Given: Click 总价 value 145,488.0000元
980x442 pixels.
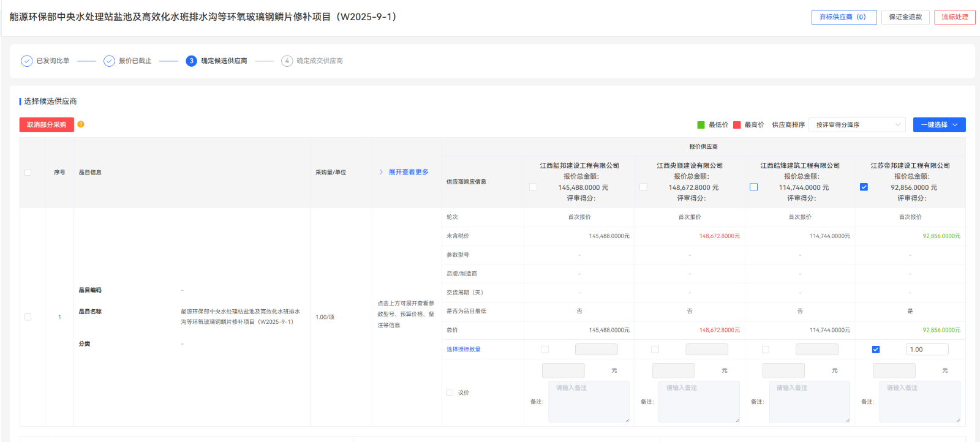Looking at the screenshot, I should 609,330.
